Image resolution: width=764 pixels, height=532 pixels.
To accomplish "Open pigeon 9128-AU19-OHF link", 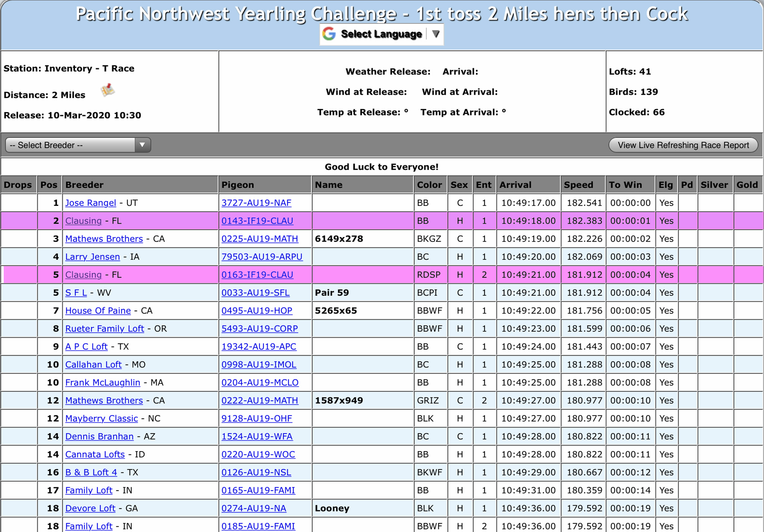I will click(257, 418).
